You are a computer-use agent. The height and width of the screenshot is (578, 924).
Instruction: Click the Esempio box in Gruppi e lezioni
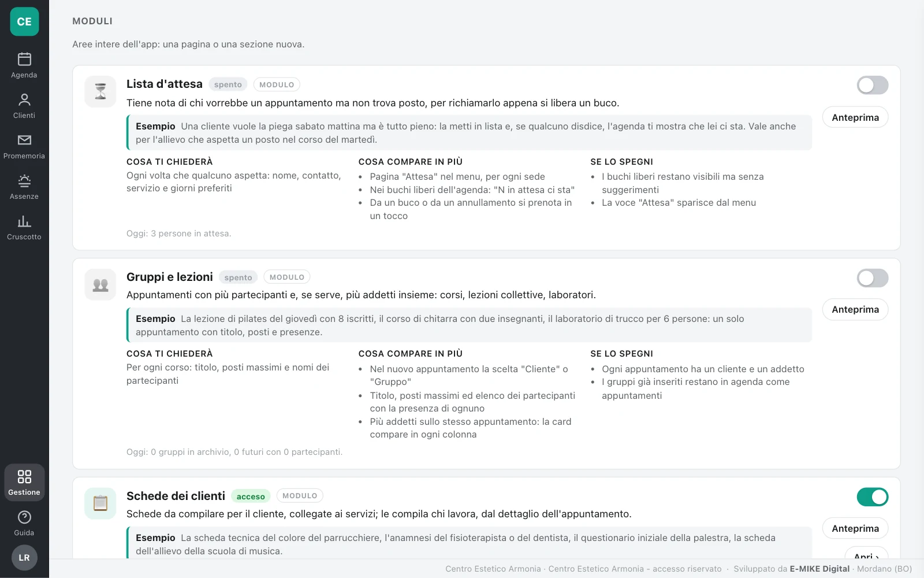[469, 325]
